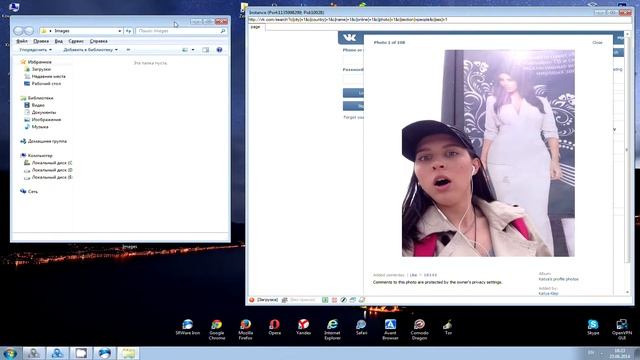Open Добавить в библиотеку dropdown

pyautogui.click(x=90, y=50)
